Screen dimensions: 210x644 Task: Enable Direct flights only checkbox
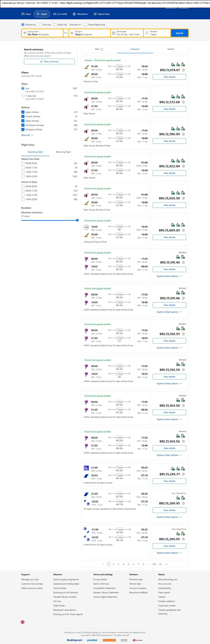click(x=85, y=25)
